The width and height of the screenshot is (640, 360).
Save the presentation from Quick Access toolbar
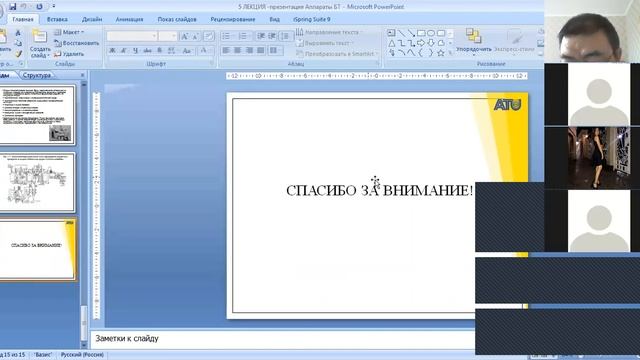[x=13, y=7]
